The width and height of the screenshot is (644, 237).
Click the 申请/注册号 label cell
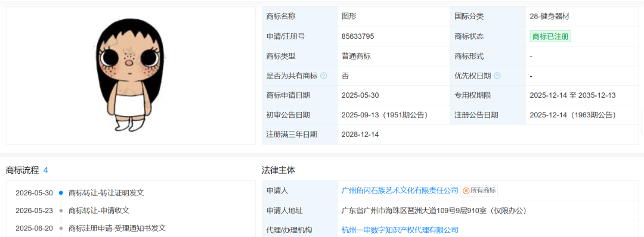(x=299, y=36)
